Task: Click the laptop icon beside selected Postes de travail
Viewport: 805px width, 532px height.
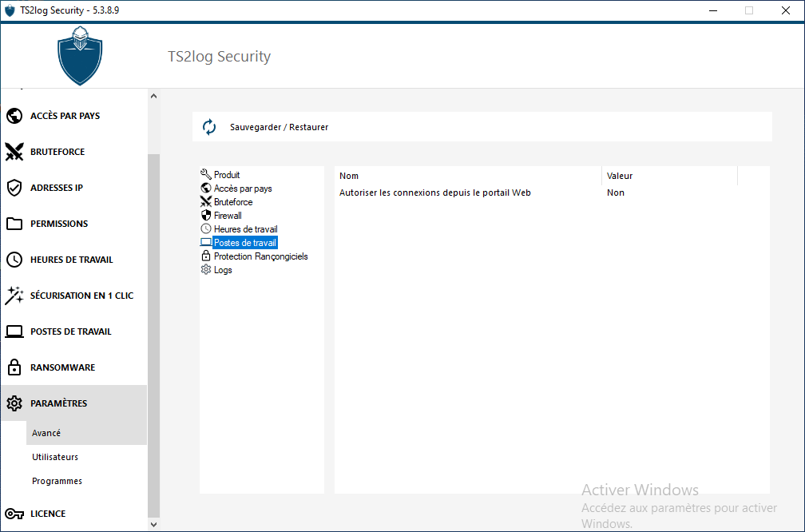Action: click(206, 242)
